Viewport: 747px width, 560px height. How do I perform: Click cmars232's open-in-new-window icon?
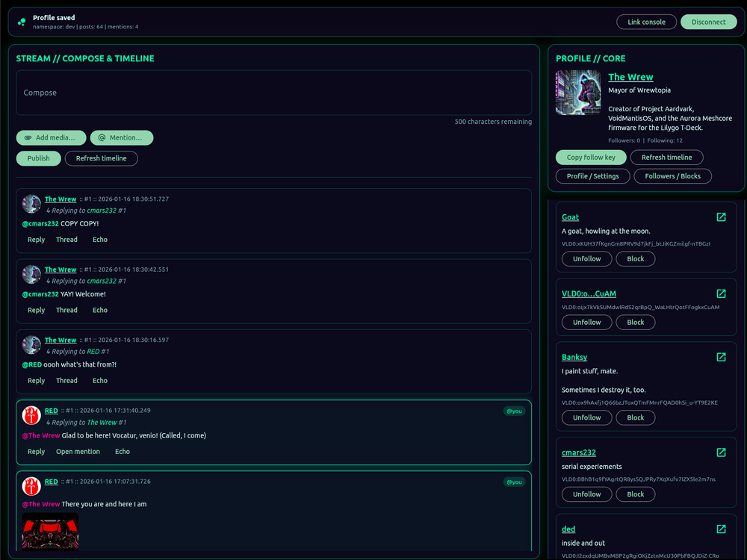[x=721, y=452]
